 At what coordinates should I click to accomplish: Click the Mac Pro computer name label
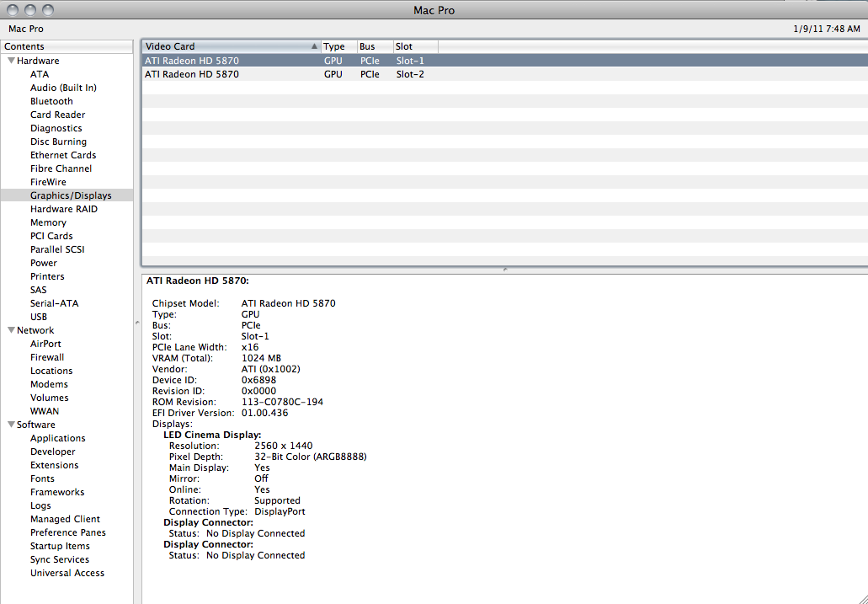pyautogui.click(x=26, y=29)
